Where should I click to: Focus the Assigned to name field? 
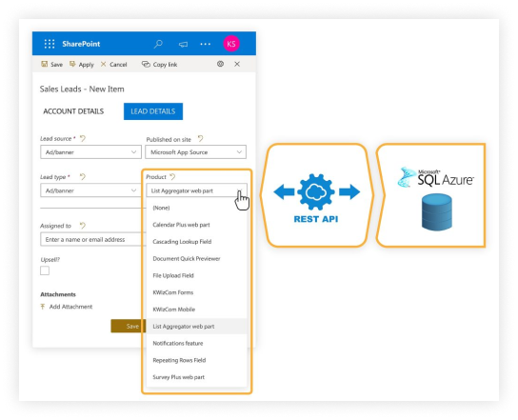point(93,239)
